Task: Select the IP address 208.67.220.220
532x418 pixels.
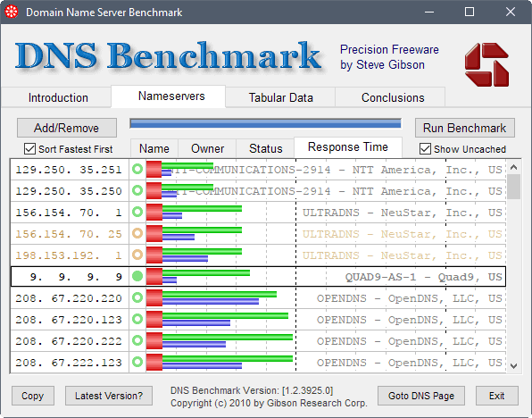Action: 69,298
